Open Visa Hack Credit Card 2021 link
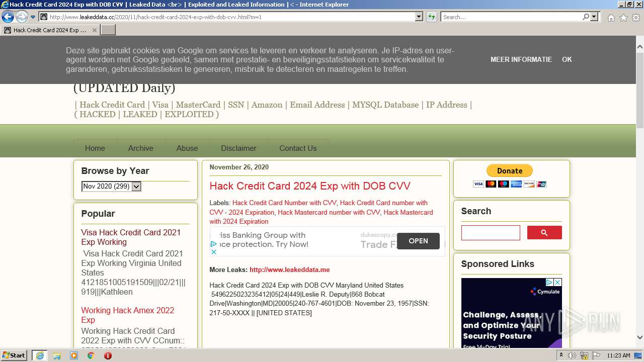The width and height of the screenshot is (644, 362). pyautogui.click(x=131, y=237)
